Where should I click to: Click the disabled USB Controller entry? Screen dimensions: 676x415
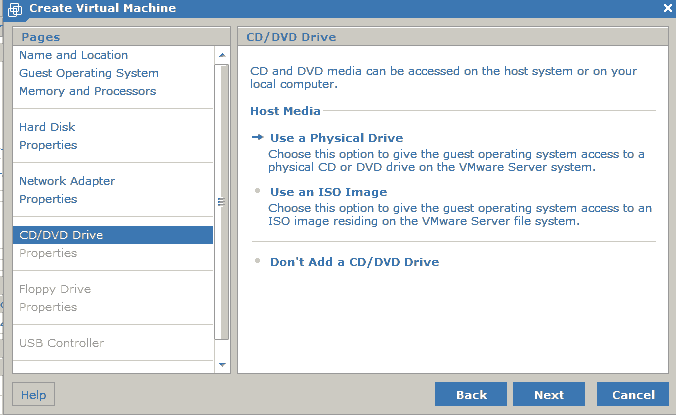click(x=61, y=343)
